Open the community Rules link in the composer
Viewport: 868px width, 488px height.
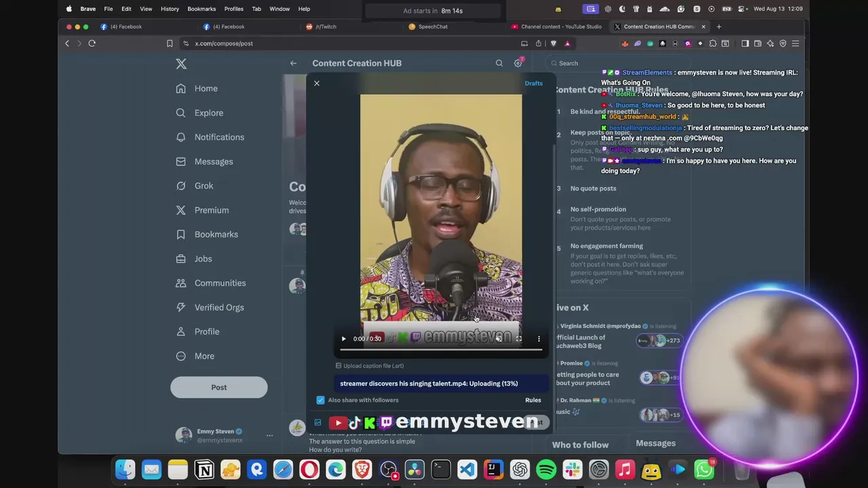pyautogui.click(x=533, y=400)
